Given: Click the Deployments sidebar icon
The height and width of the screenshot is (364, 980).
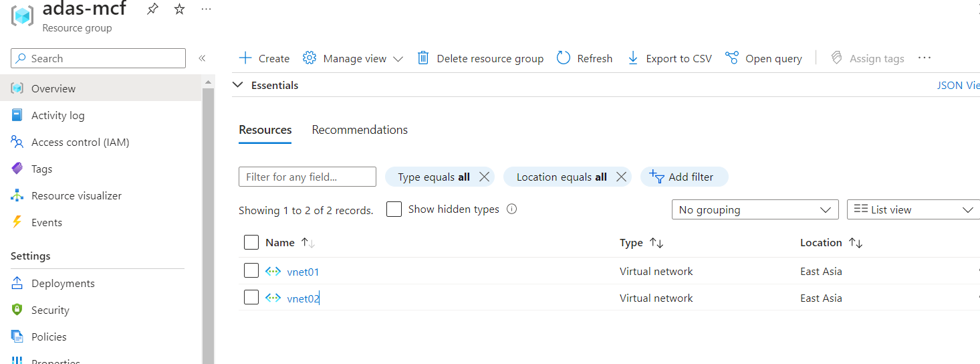Looking at the screenshot, I should 17,283.
